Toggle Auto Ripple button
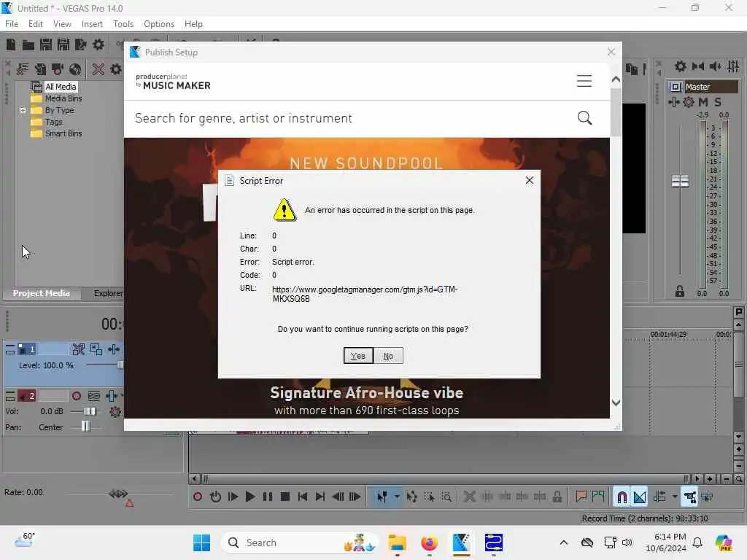 click(659, 497)
